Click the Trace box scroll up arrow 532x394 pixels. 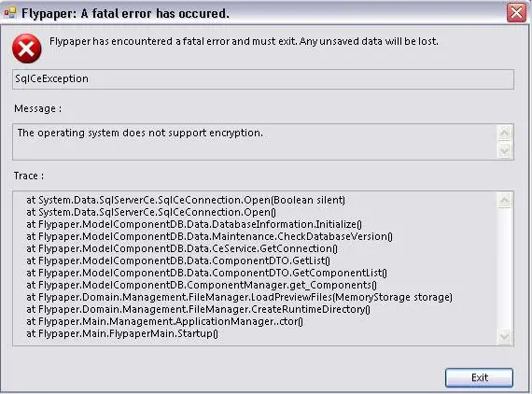click(504, 200)
